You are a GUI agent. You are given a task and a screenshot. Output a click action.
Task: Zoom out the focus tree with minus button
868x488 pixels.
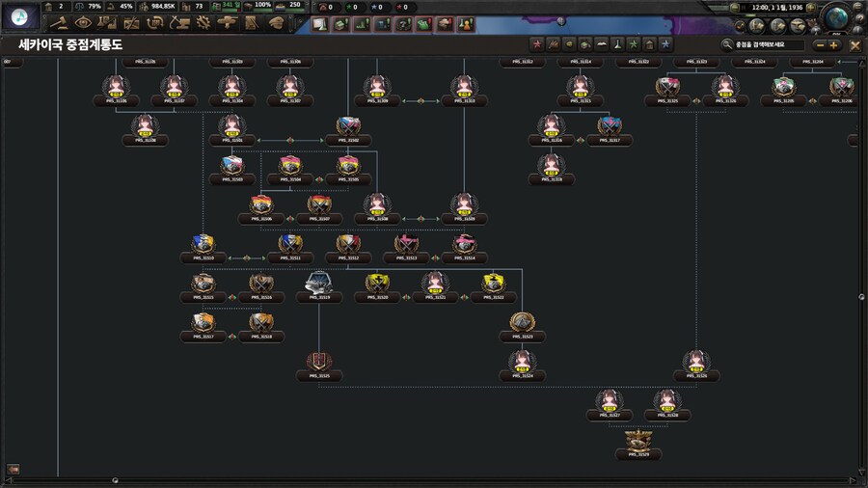pos(820,45)
